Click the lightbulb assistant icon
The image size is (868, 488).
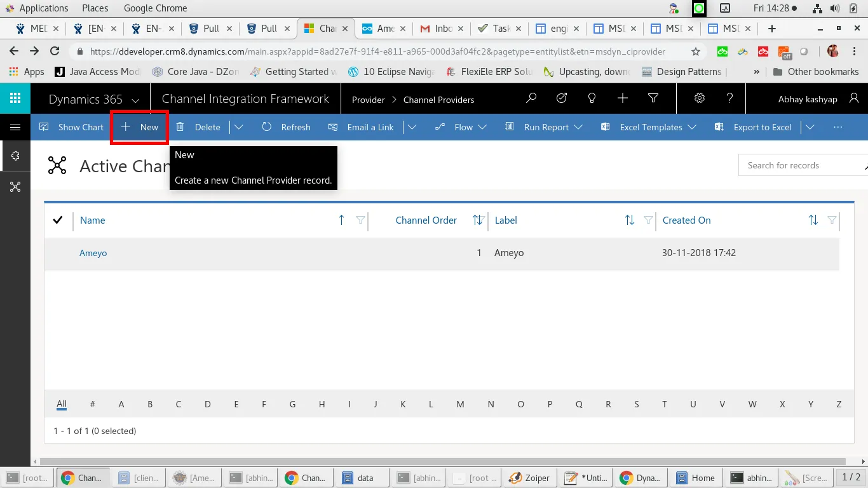point(592,98)
